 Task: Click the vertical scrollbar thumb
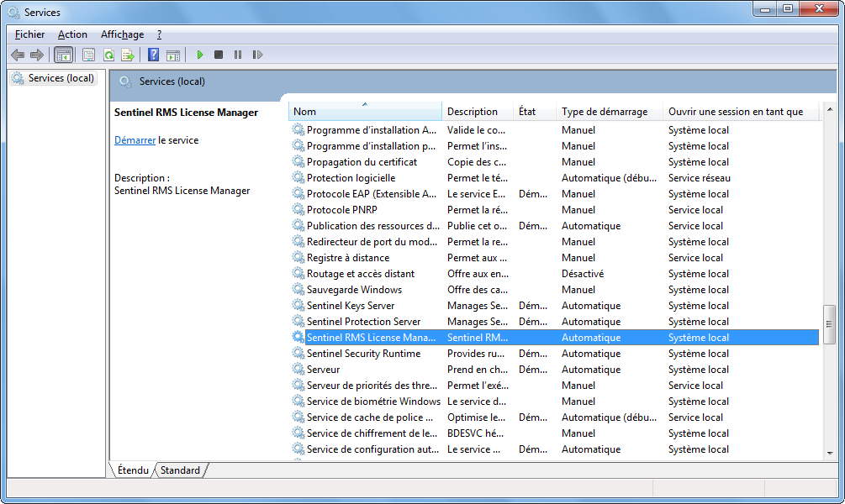pos(830,324)
